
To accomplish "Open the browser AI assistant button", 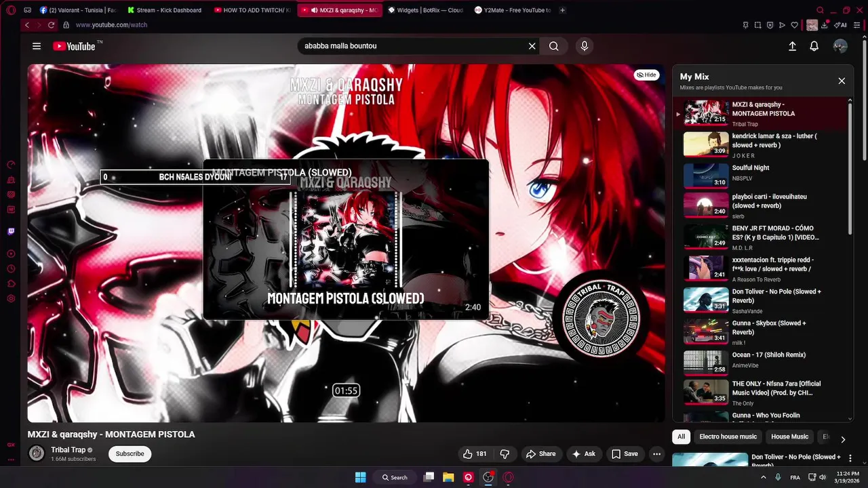I will coord(841,25).
